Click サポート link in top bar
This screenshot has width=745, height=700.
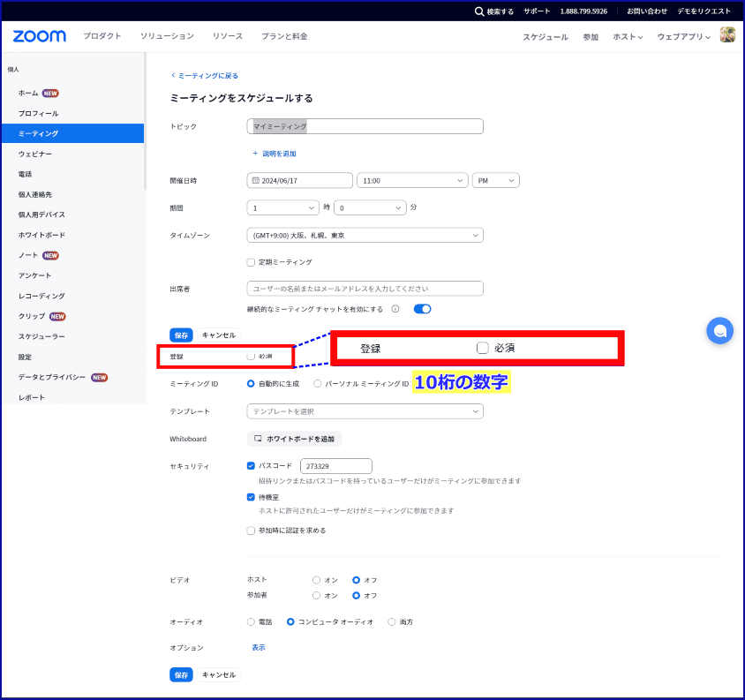[x=537, y=11]
